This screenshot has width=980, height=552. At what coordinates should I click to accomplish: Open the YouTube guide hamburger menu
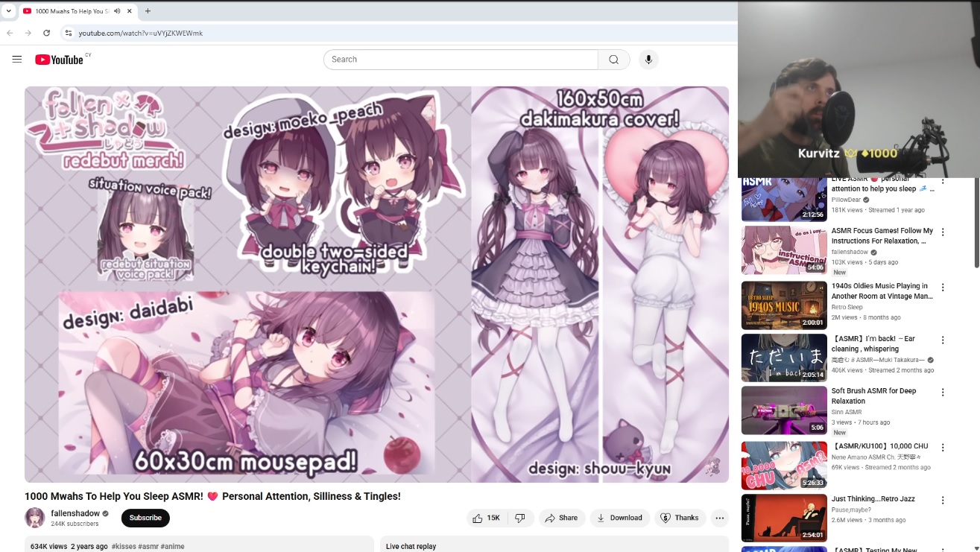[17, 60]
